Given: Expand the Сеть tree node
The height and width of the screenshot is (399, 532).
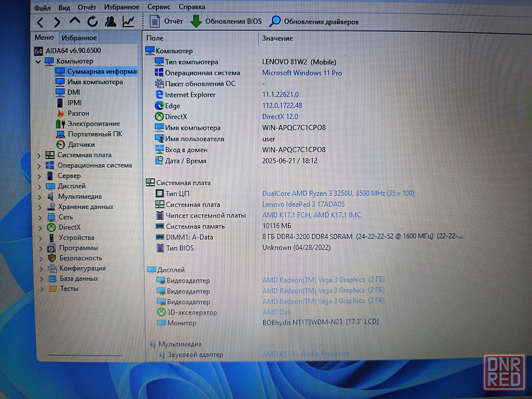Looking at the screenshot, I should (40, 218).
